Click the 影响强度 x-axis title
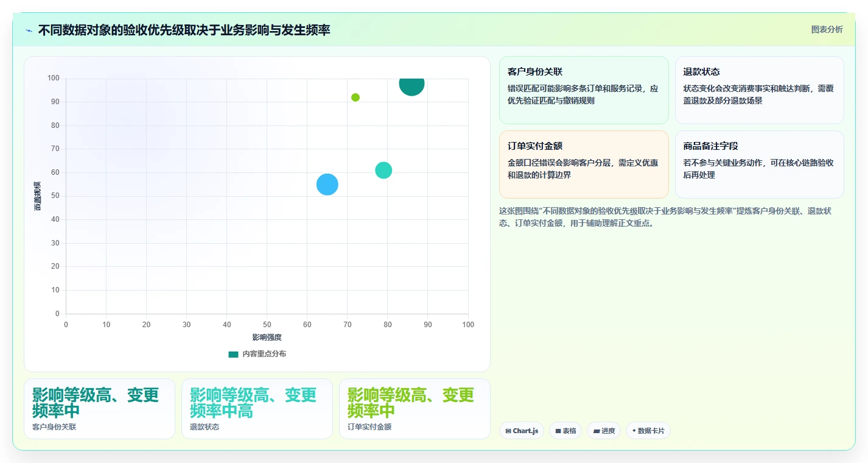The image size is (868, 463). tap(267, 337)
